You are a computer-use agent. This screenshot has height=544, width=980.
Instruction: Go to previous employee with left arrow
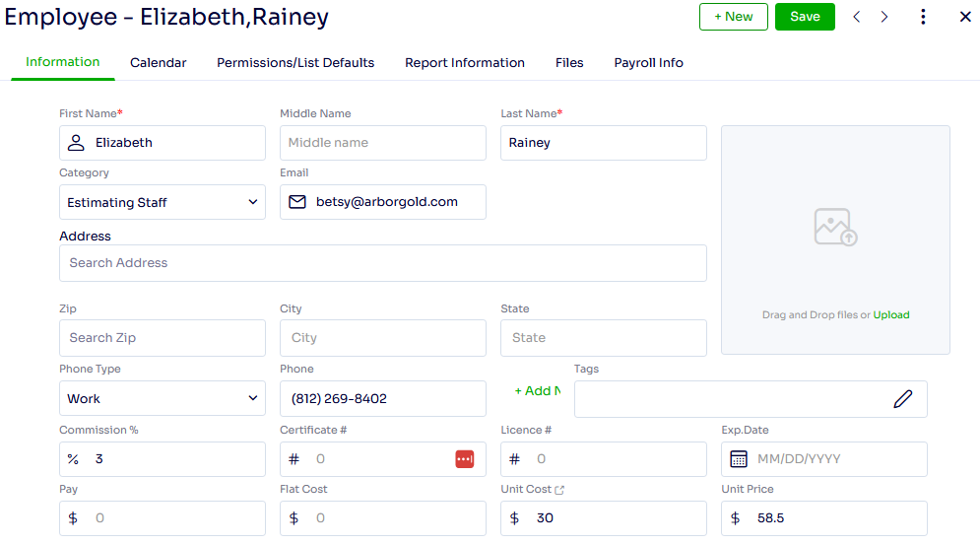pos(857,17)
